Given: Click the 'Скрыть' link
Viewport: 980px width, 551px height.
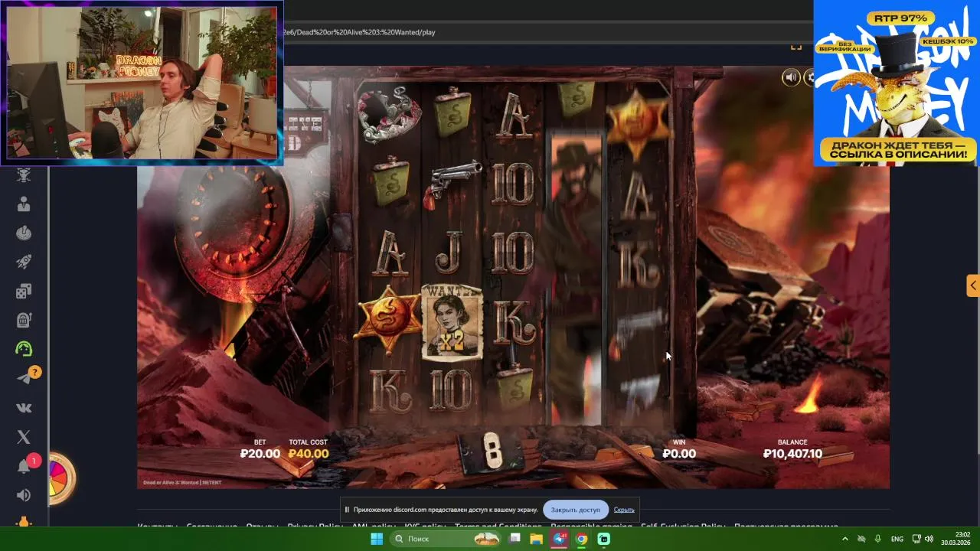Looking at the screenshot, I should [x=624, y=510].
